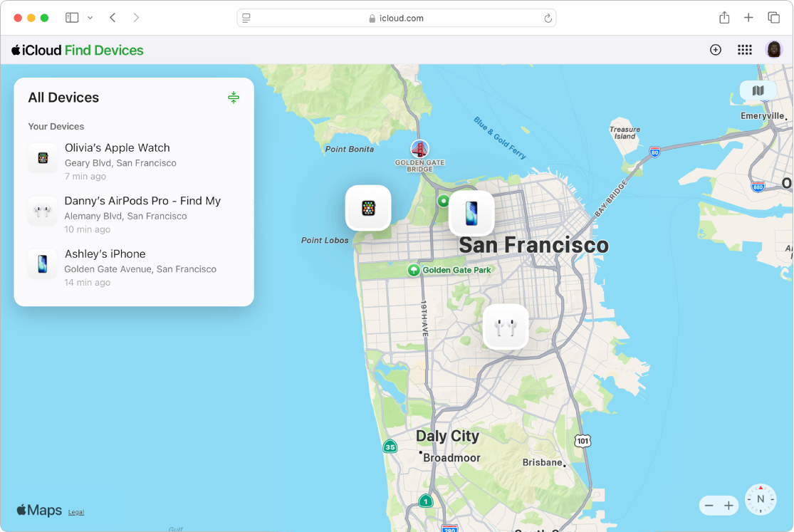This screenshot has width=794, height=532.
Task: Click the add device plus icon
Action: (x=715, y=50)
